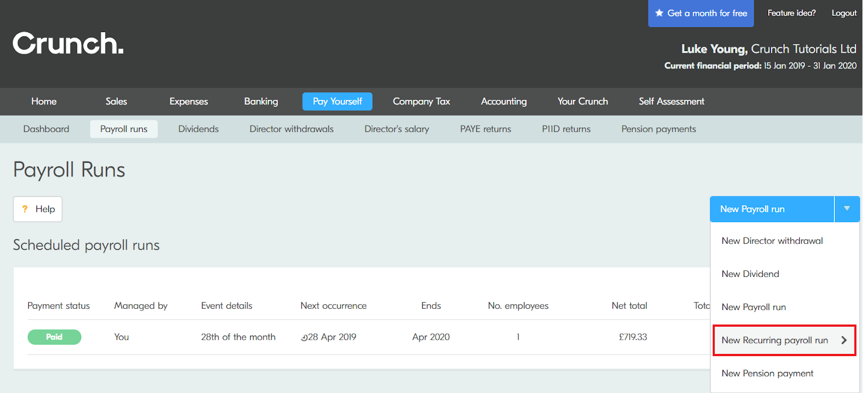
Task: Switch to the Director's salary tab
Action: (x=397, y=129)
